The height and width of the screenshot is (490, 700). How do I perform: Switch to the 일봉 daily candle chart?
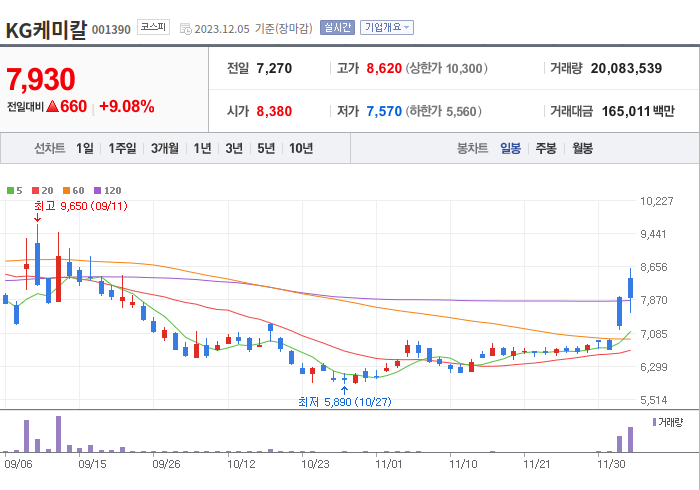click(510, 148)
